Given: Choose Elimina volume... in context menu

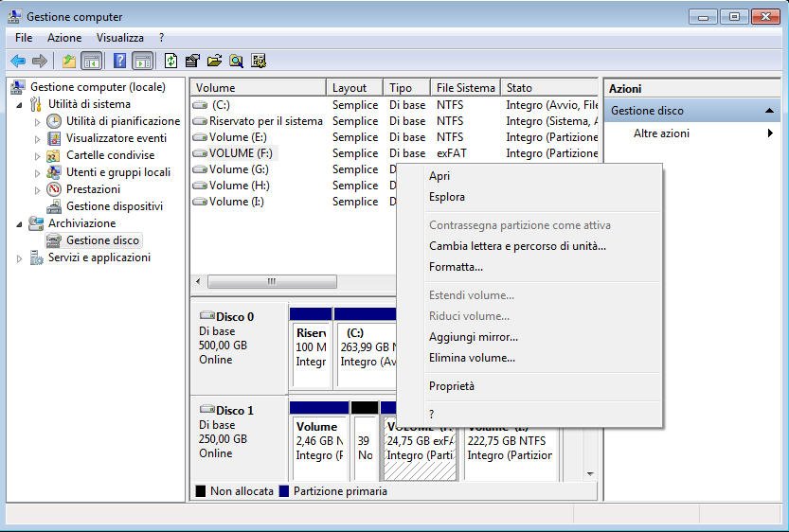Looking at the screenshot, I should (x=529, y=358).
